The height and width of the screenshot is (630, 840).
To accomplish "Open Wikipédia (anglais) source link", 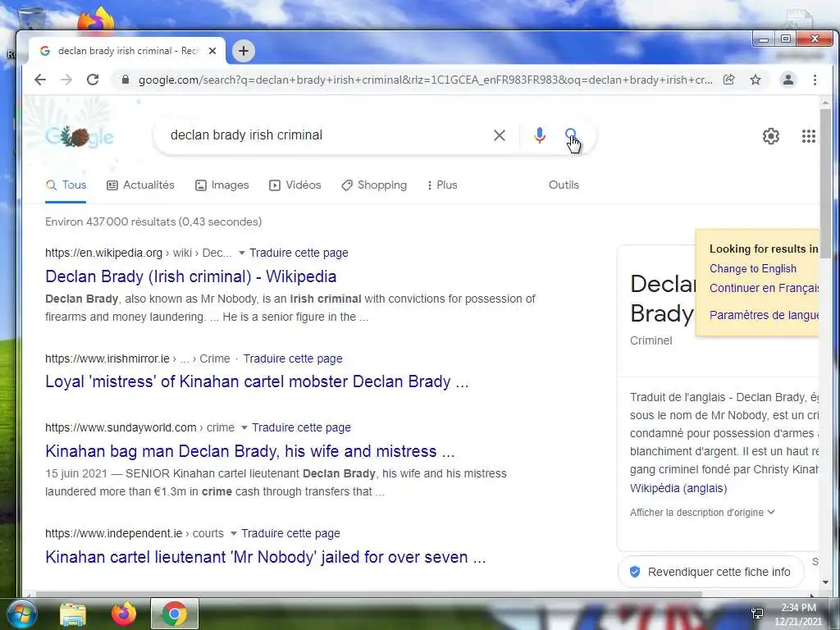I will (678, 488).
